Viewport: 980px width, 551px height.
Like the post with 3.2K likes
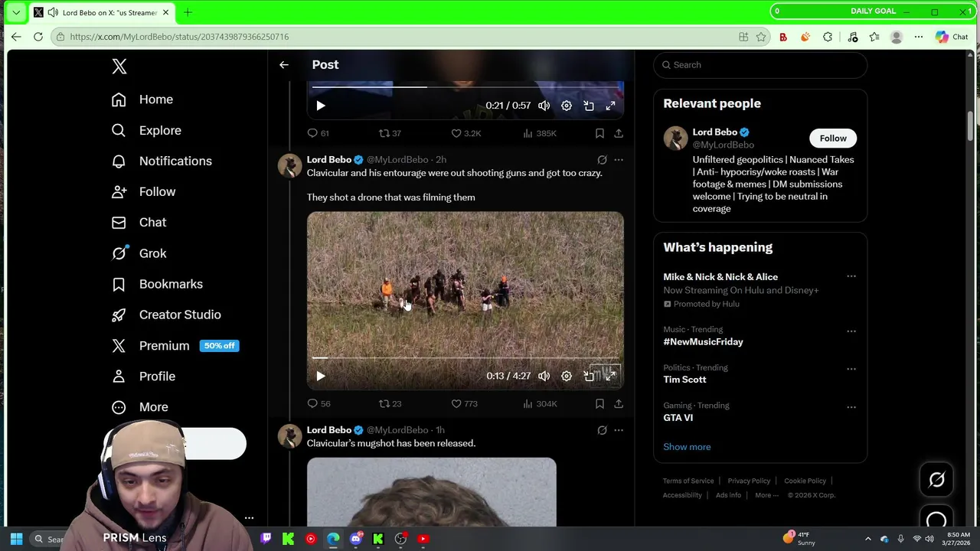[x=465, y=133]
